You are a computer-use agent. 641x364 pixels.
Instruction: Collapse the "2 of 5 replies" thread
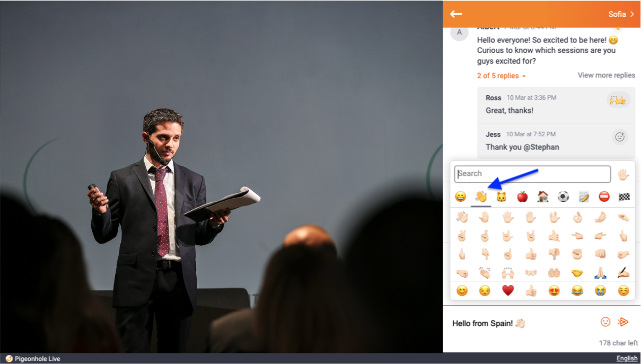pos(501,76)
